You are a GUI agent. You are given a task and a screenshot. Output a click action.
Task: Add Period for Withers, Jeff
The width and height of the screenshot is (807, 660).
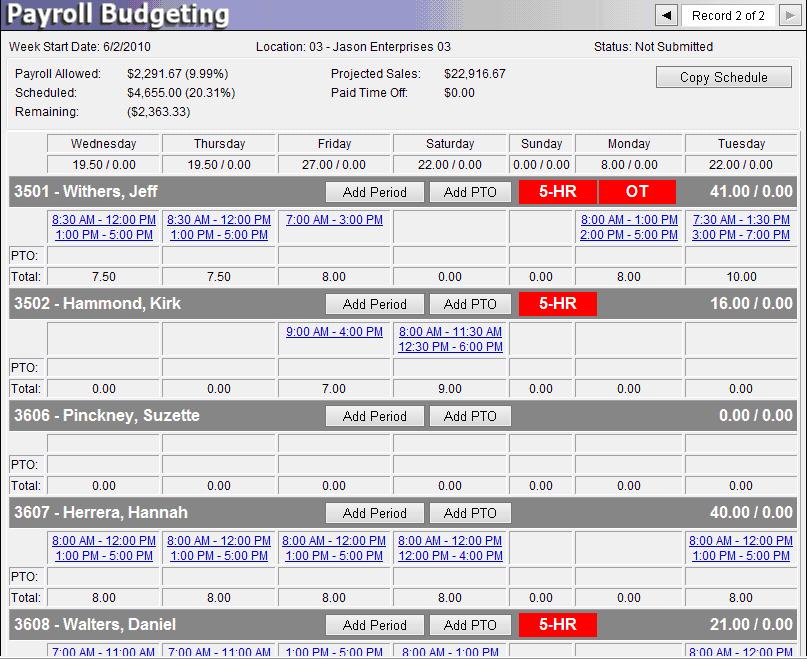375,192
